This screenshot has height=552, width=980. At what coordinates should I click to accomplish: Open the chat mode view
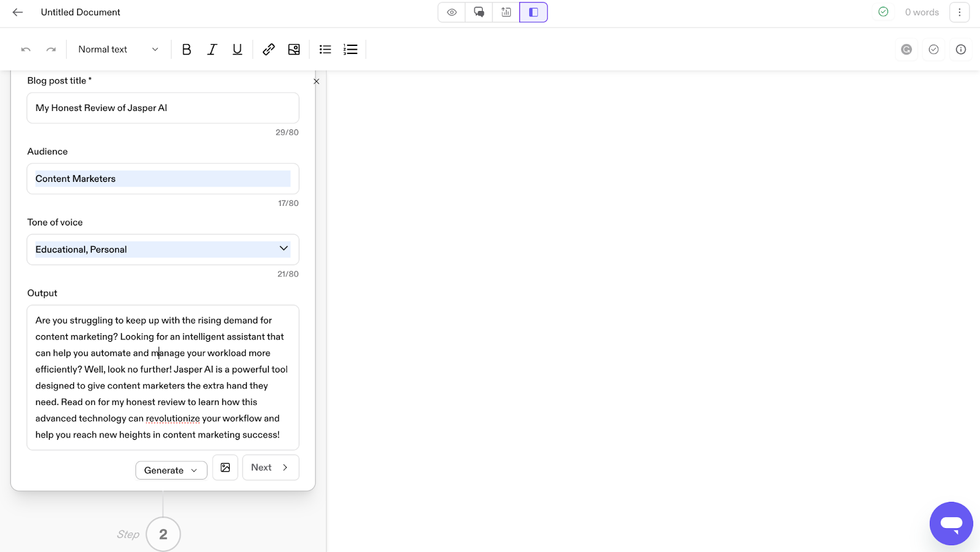(x=479, y=12)
